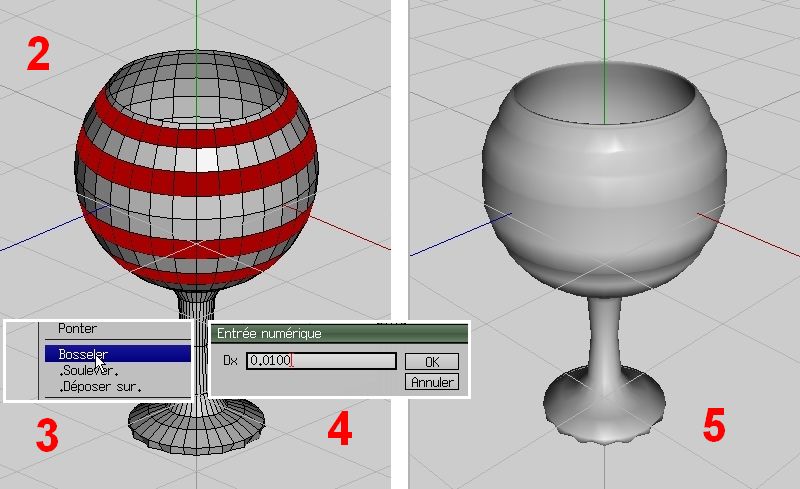Viewport: 800px width, 489px height.
Task: Choose the Déposer sur menu entry
Action: [x=117, y=387]
